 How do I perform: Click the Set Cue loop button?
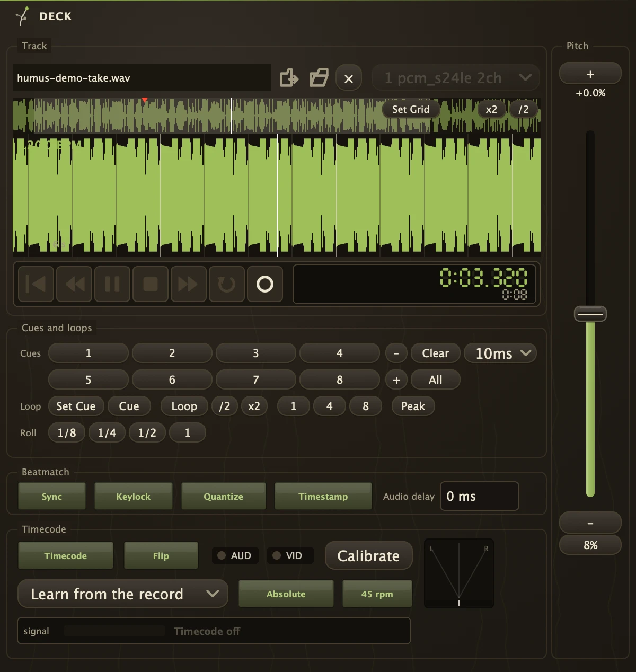click(76, 406)
